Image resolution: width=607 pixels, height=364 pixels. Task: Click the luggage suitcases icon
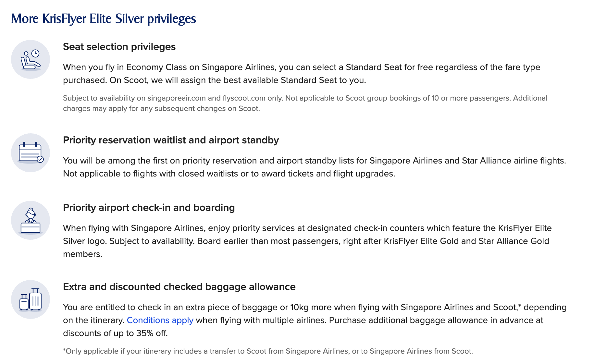tap(31, 299)
